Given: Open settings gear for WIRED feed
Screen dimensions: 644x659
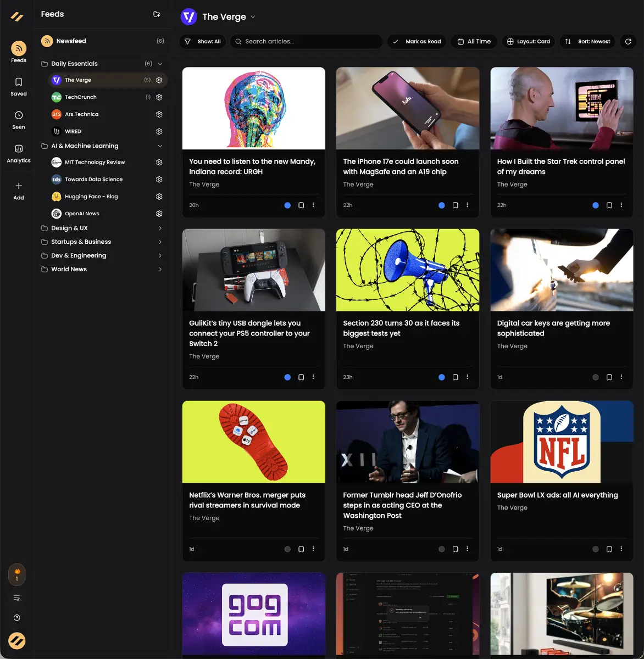Looking at the screenshot, I should click(x=159, y=131).
